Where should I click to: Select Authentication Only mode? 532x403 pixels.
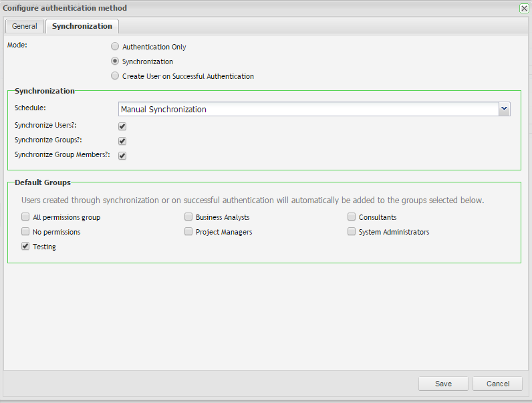tap(116, 47)
